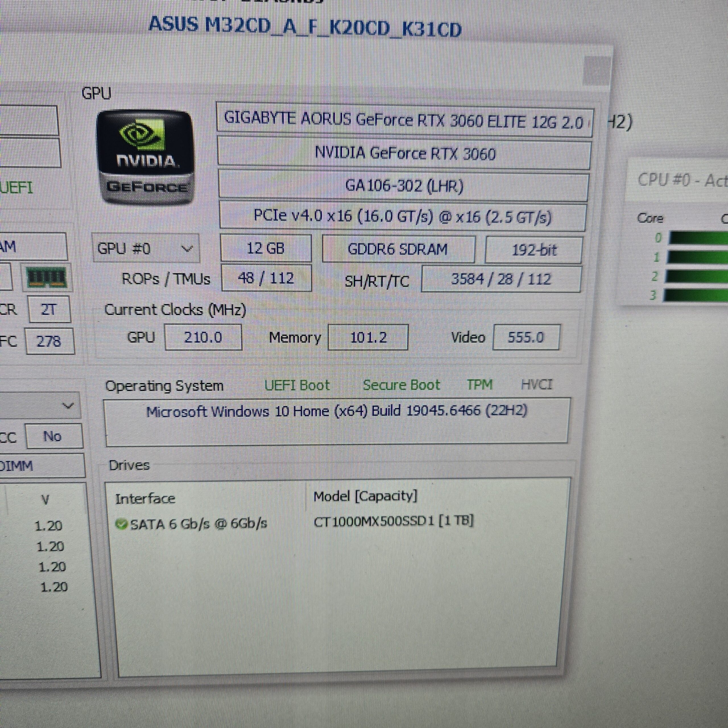Click the Secure Boot indicator
Screen dimensions: 728x728
(401, 385)
